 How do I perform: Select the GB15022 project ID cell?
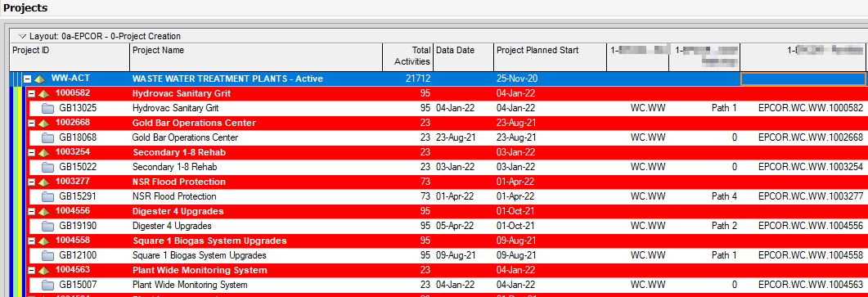click(x=78, y=167)
